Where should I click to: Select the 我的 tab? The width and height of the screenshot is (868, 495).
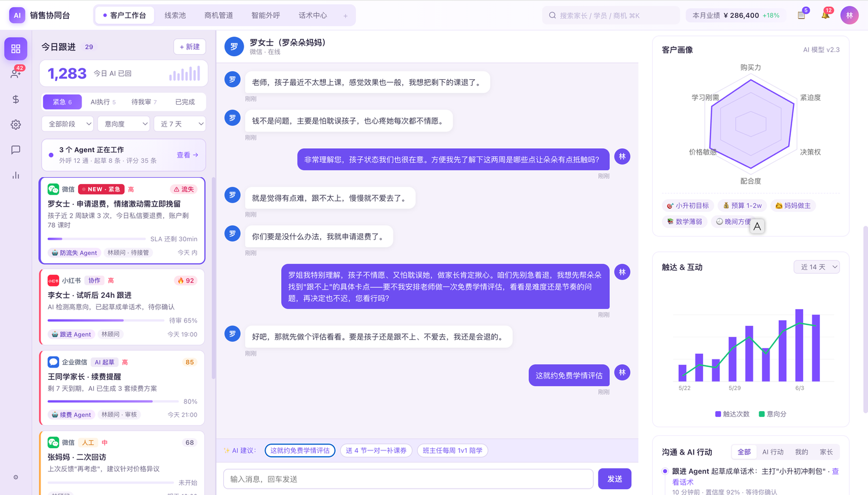(x=801, y=452)
